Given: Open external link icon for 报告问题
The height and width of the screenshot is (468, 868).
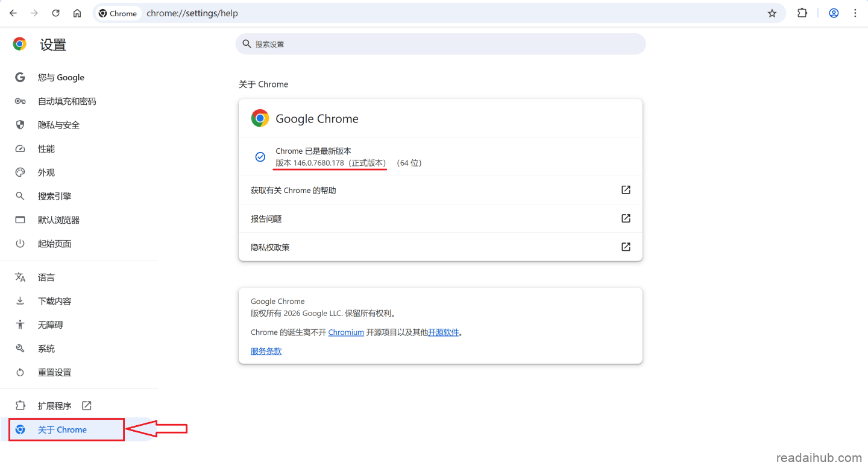Looking at the screenshot, I should [626, 218].
